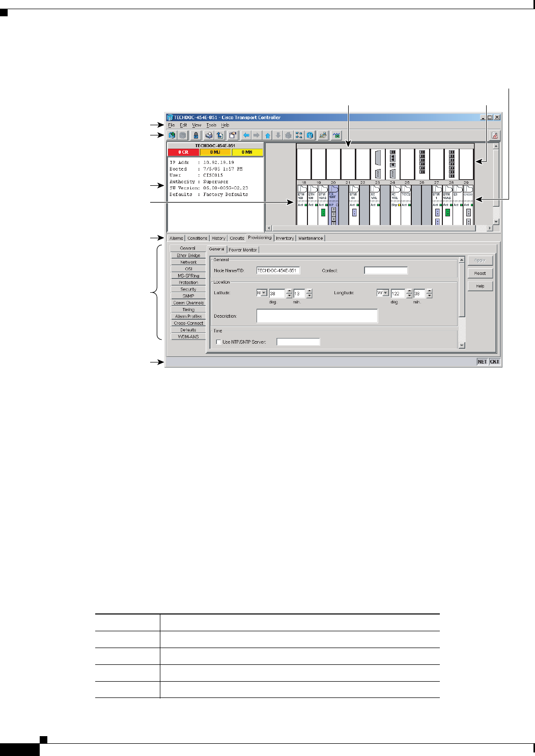Click the last icon in the main toolbar group

pyautogui.click(x=336, y=135)
